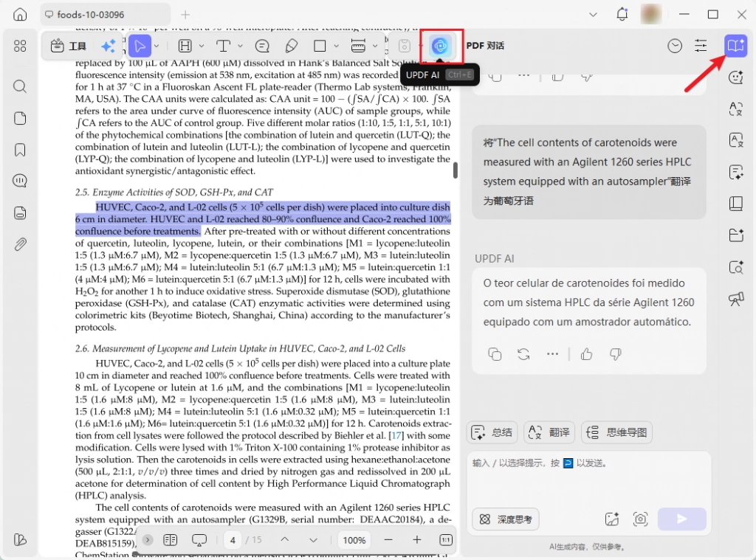The height and width of the screenshot is (560, 756).
Task: Toggle 深度思考 deep thinking mode
Action: tap(505, 519)
